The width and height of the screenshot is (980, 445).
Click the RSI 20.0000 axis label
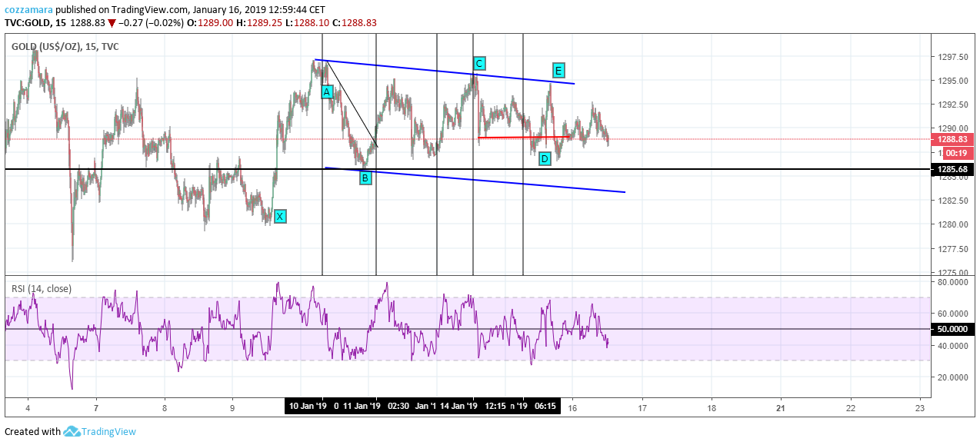click(x=954, y=377)
